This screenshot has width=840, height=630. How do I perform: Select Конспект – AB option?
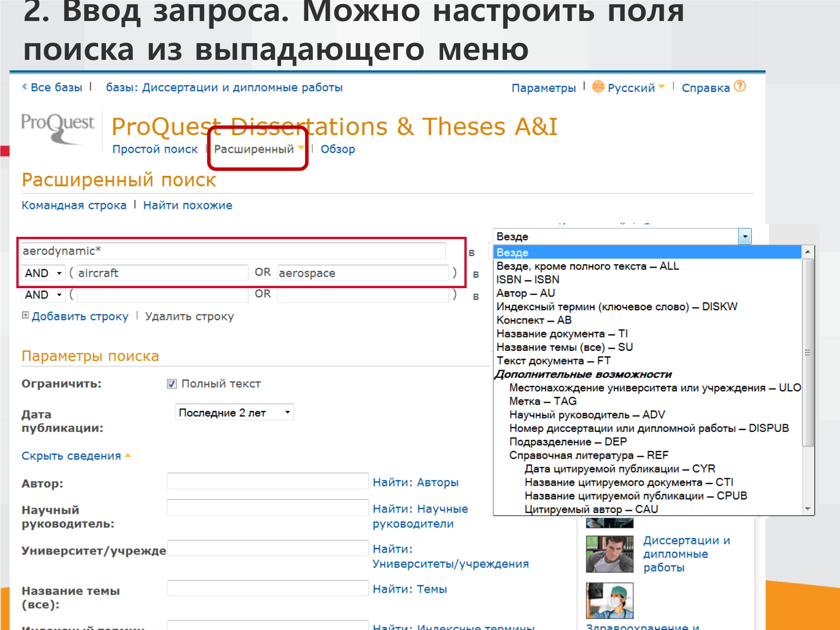(x=534, y=320)
